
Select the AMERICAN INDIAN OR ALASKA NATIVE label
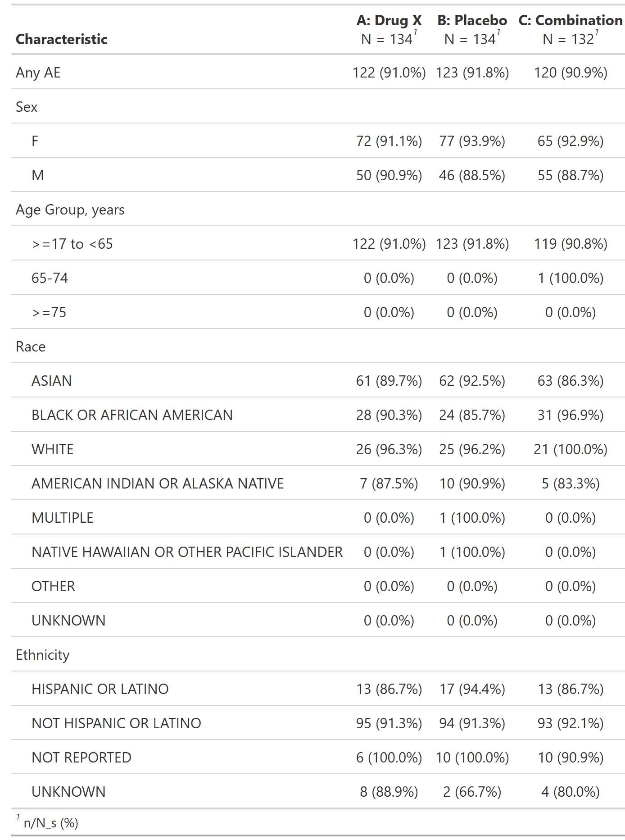[158, 484]
